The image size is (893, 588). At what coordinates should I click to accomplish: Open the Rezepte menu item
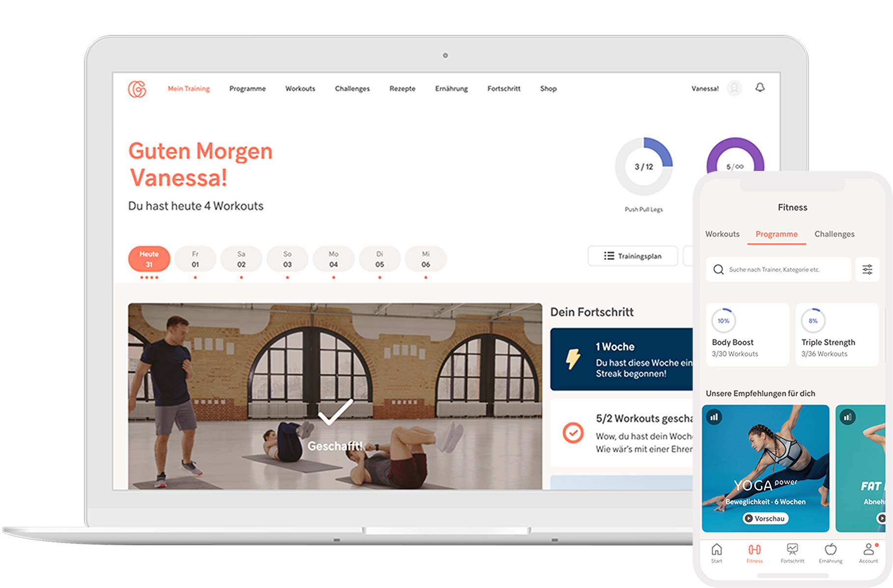(x=402, y=89)
